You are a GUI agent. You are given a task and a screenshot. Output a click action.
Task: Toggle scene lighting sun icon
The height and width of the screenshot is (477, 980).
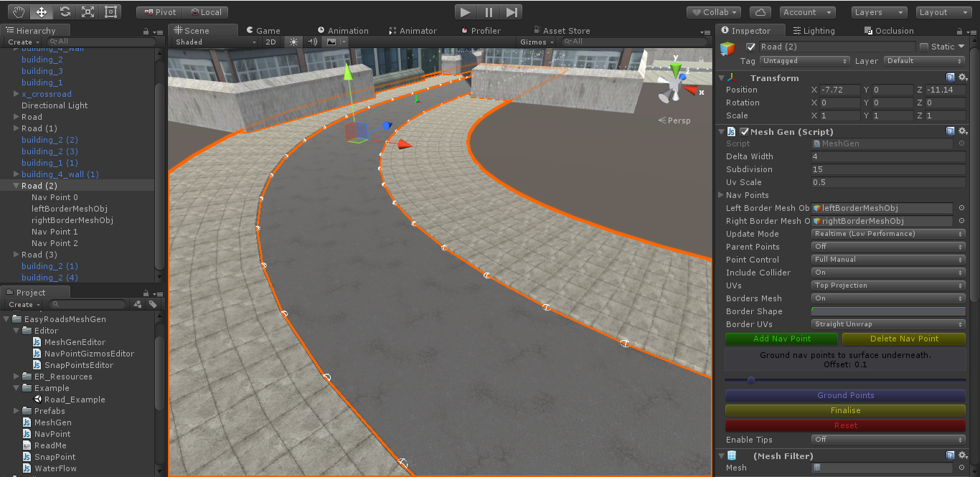[293, 42]
